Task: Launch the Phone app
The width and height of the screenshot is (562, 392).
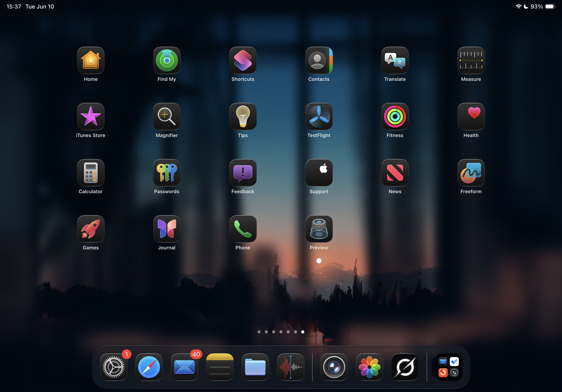Action: 243,229
